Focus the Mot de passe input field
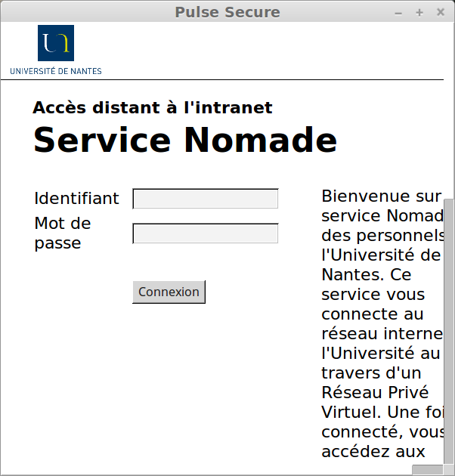This screenshot has height=476, width=455. coord(206,233)
